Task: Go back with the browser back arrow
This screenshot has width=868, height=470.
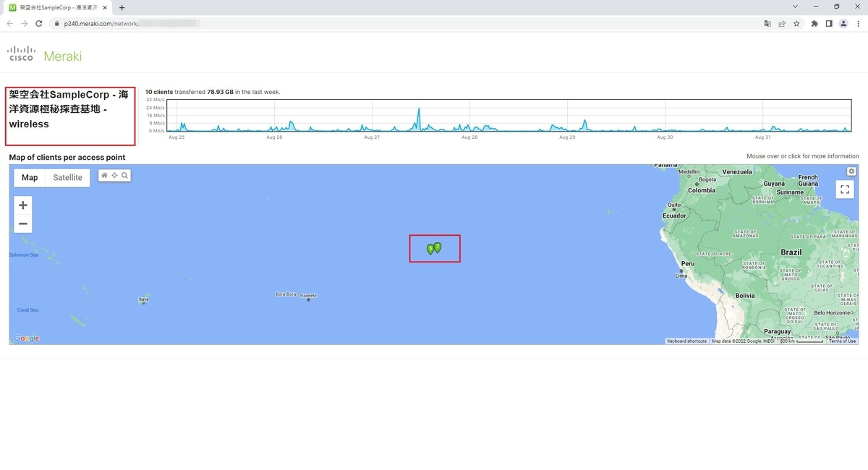Action: click(x=9, y=23)
